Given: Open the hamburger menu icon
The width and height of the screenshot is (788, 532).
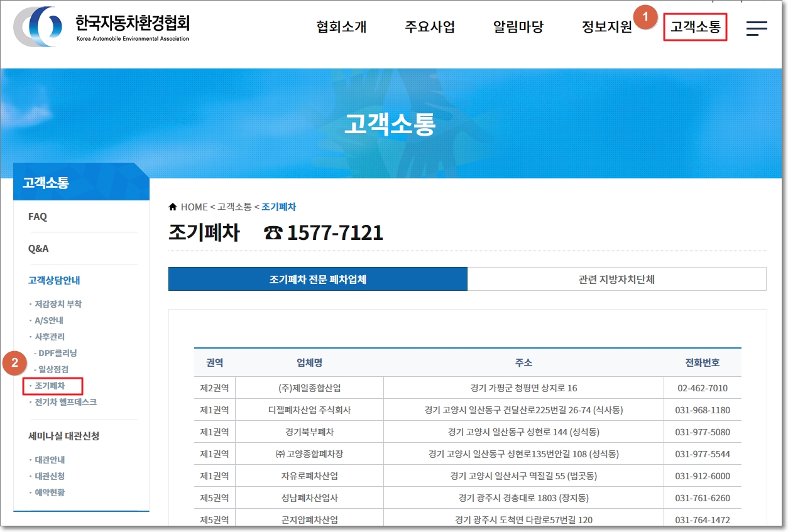Looking at the screenshot, I should tap(757, 28).
